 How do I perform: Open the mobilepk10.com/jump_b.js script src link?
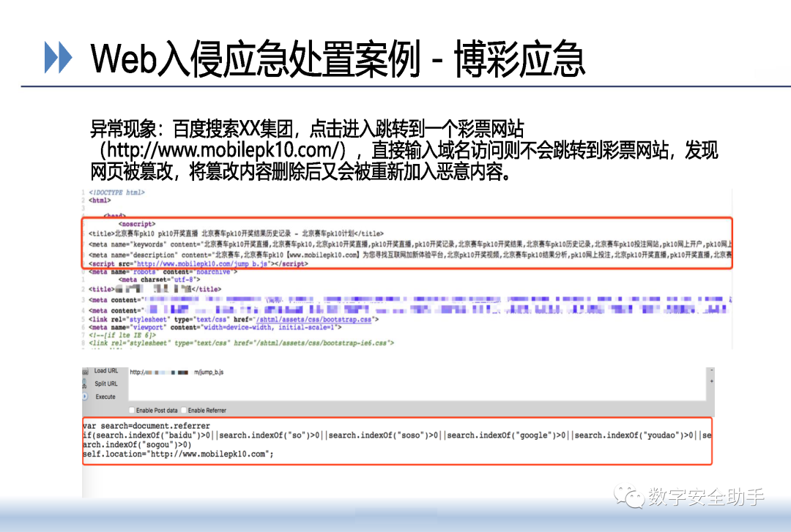[202, 263]
